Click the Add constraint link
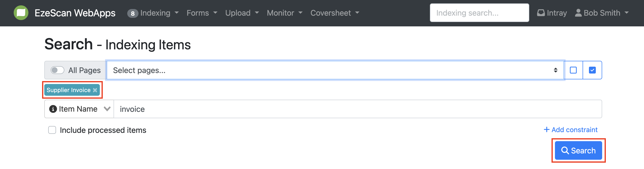 pyautogui.click(x=574, y=130)
